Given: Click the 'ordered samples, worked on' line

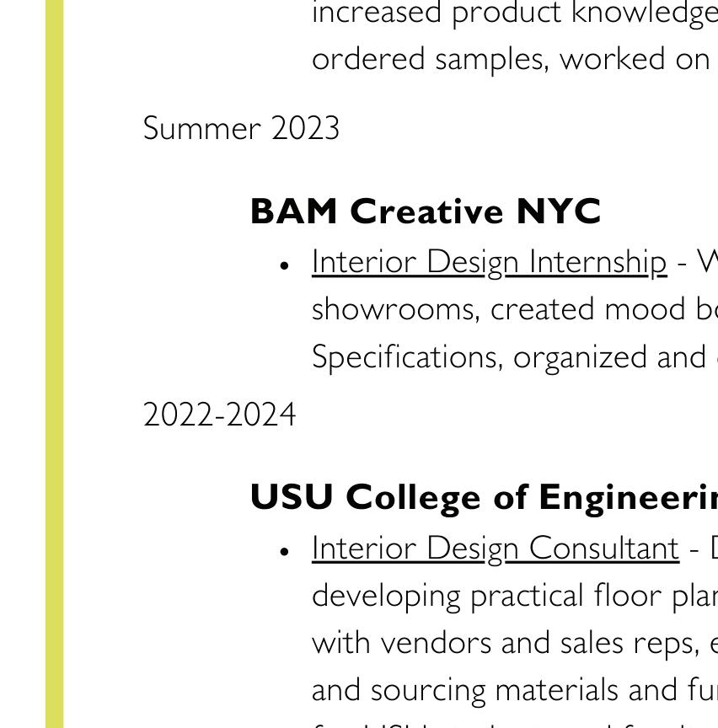Looking at the screenshot, I should click(x=511, y=60).
